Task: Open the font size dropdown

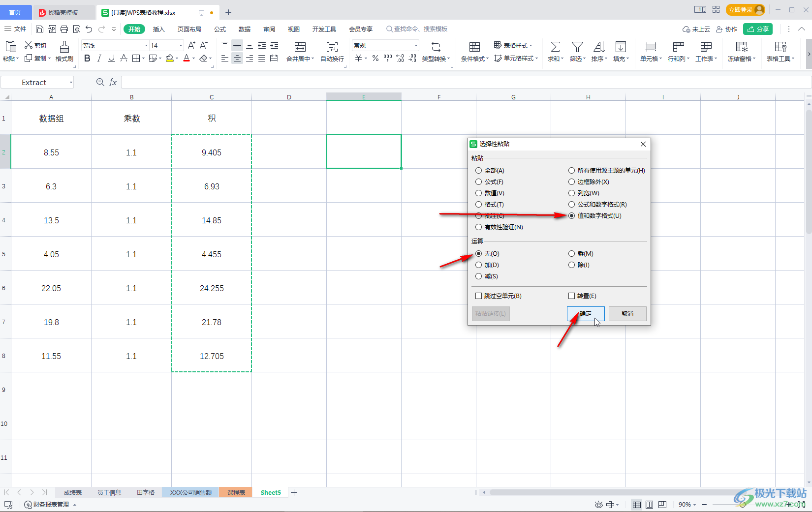Action: 181,45
